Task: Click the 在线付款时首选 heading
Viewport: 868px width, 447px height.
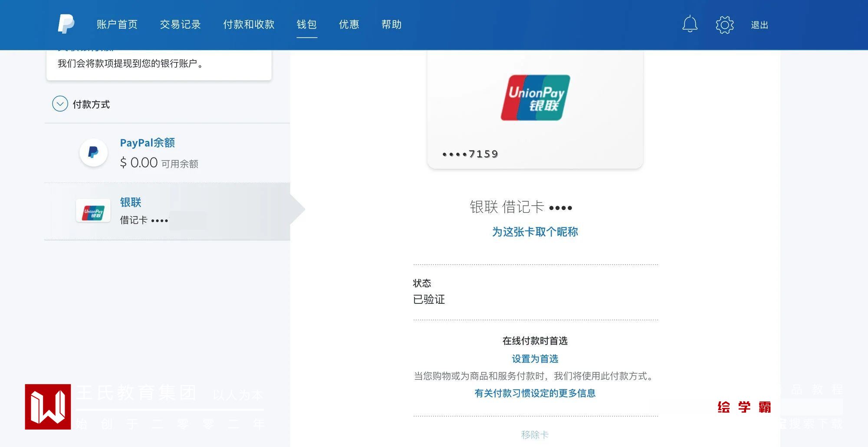Action: click(535, 341)
